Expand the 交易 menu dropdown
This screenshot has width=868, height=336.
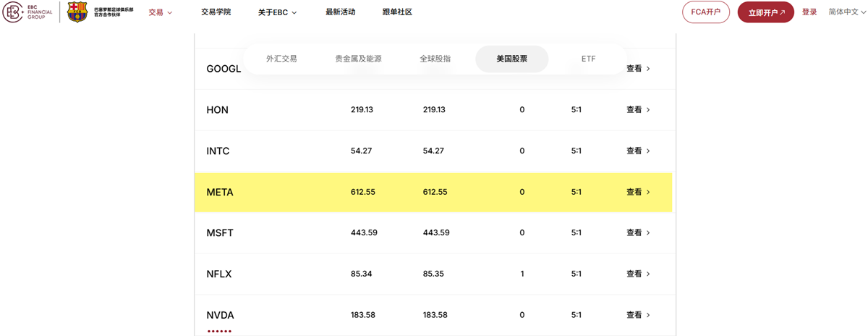pyautogui.click(x=161, y=12)
